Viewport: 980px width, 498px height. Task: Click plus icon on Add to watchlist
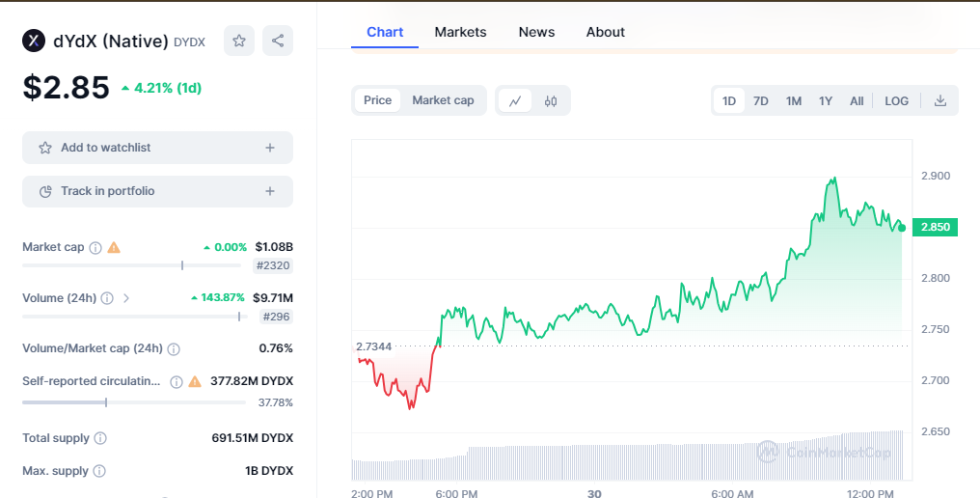click(x=270, y=148)
